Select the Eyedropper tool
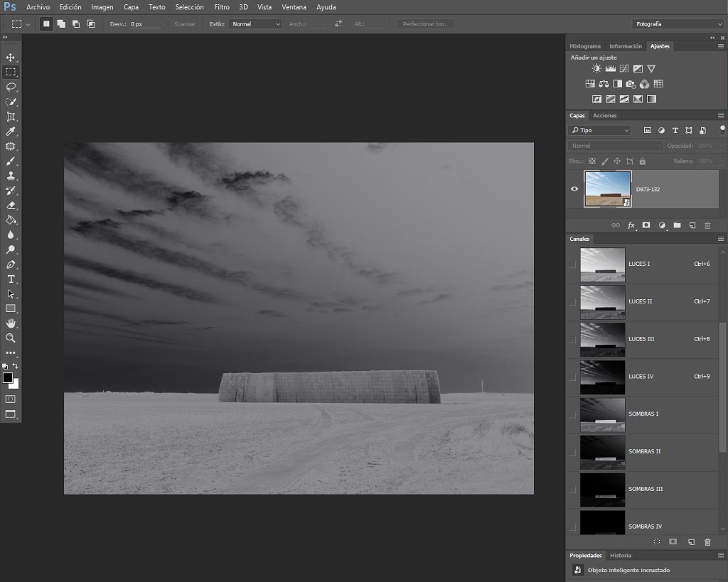728x582 pixels. click(10, 131)
